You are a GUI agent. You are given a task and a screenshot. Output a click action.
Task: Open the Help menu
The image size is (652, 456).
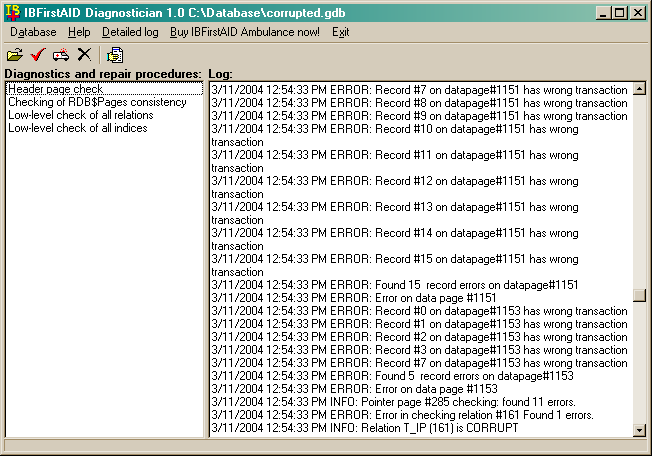pos(79,32)
